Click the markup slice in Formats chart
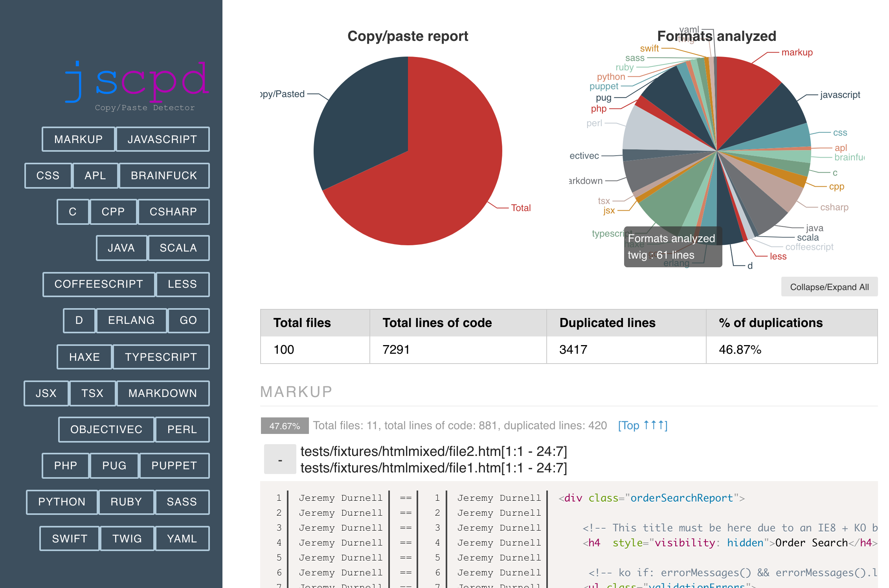This screenshot has height=588, width=889. (743, 94)
